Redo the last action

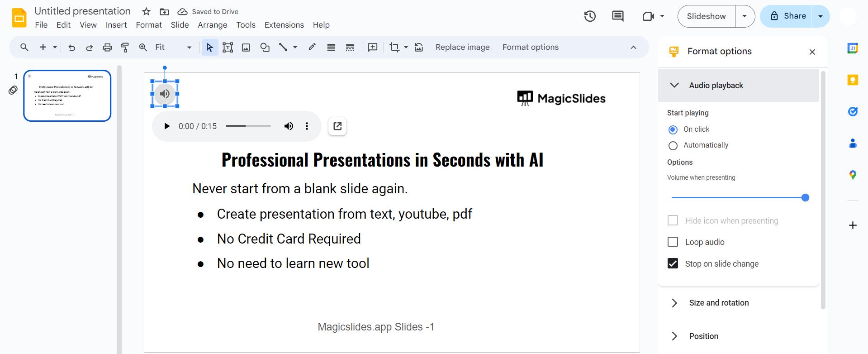(89, 47)
